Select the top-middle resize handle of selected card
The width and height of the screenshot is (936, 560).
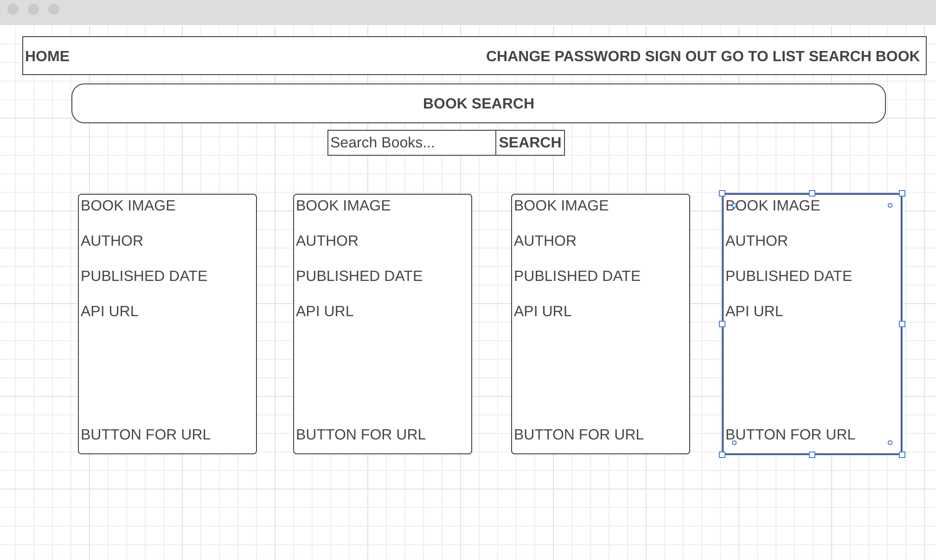[812, 193]
